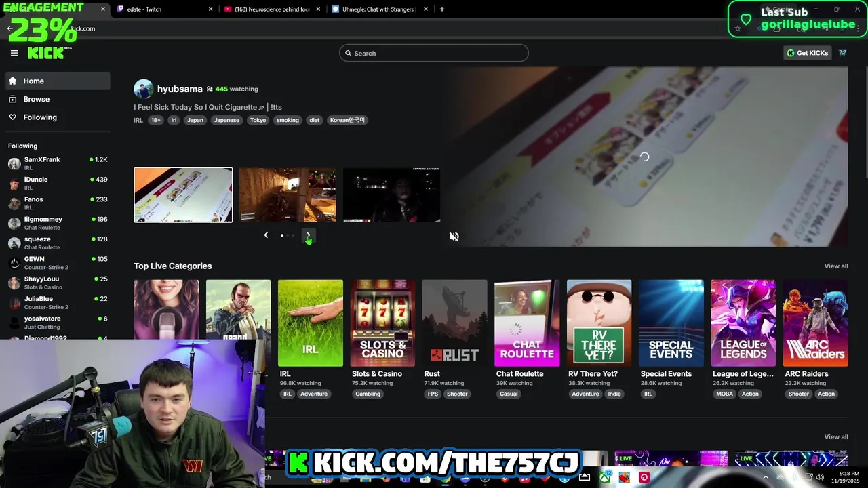Screen dimensions: 868x488
Task: Click the Home icon in sidebar
Action: click(x=13, y=81)
